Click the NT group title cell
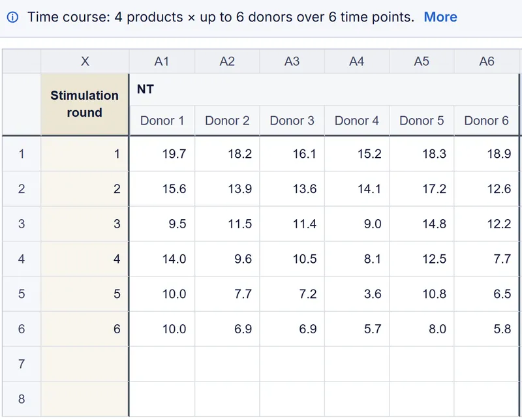 (324, 89)
